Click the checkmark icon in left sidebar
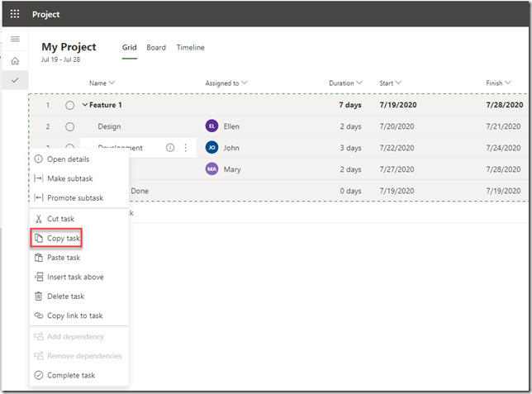Image resolution: width=532 pixels, height=394 pixels. click(x=15, y=80)
